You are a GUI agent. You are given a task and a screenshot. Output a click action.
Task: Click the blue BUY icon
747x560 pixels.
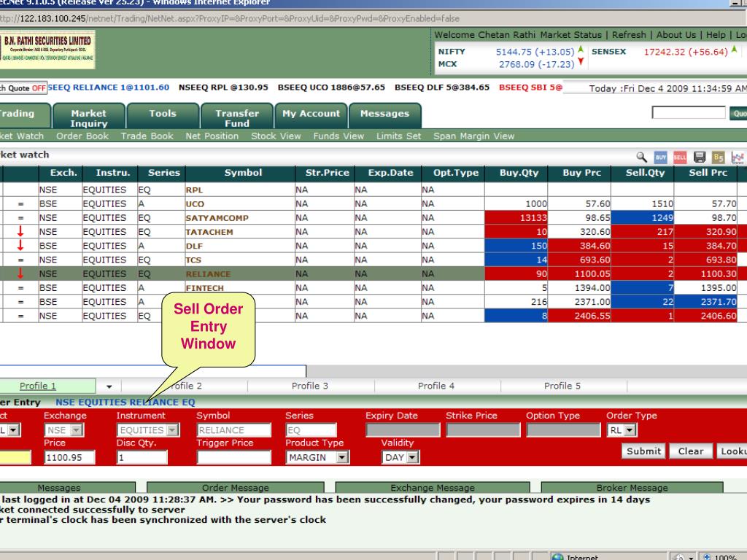tap(660, 157)
